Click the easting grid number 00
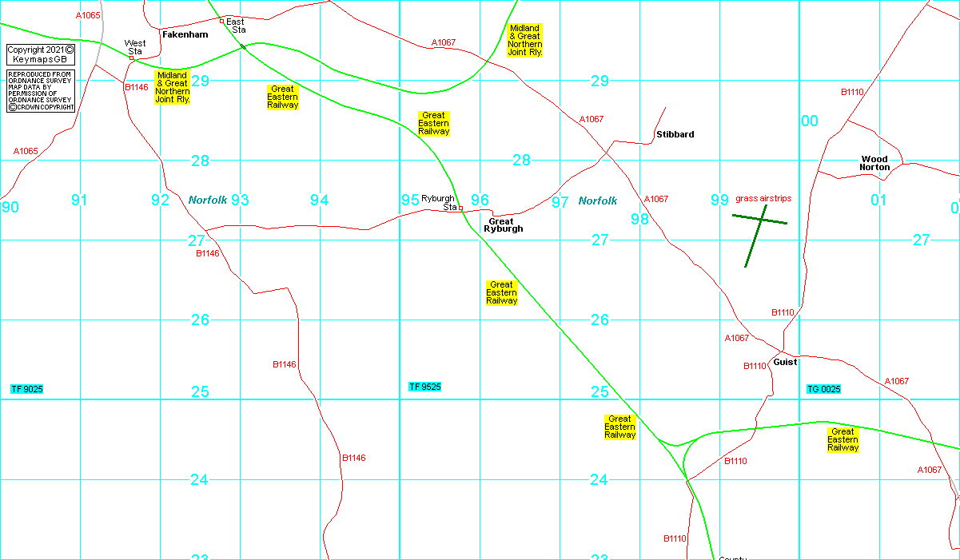 coord(810,121)
